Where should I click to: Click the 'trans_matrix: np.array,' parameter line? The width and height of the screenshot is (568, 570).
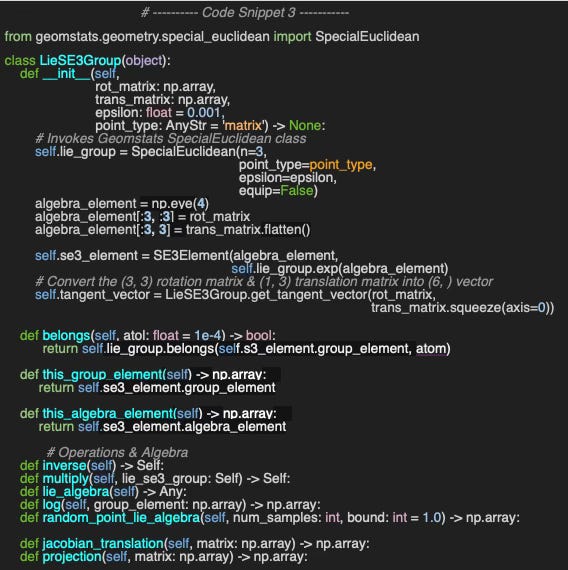162,100
